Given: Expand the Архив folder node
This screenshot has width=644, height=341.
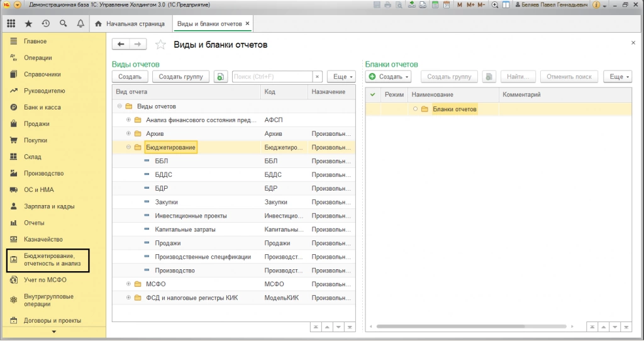Looking at the screenshot, I should click(128, 133).
